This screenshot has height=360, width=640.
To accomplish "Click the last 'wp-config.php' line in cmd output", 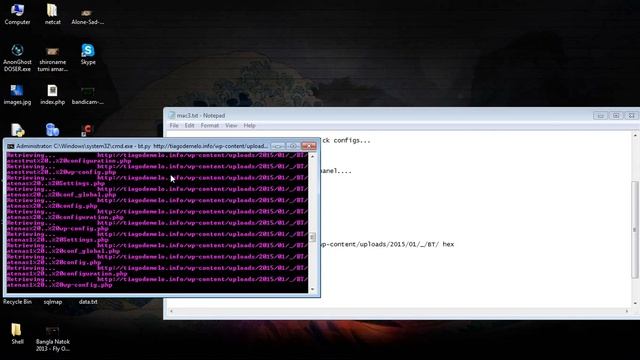I will [60, 285].
